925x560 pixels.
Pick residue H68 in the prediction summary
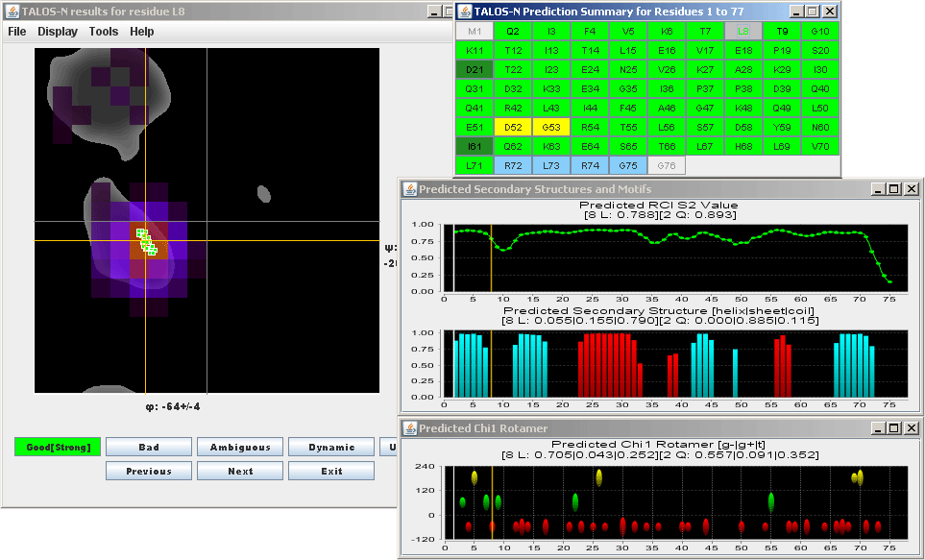(743, 146)
